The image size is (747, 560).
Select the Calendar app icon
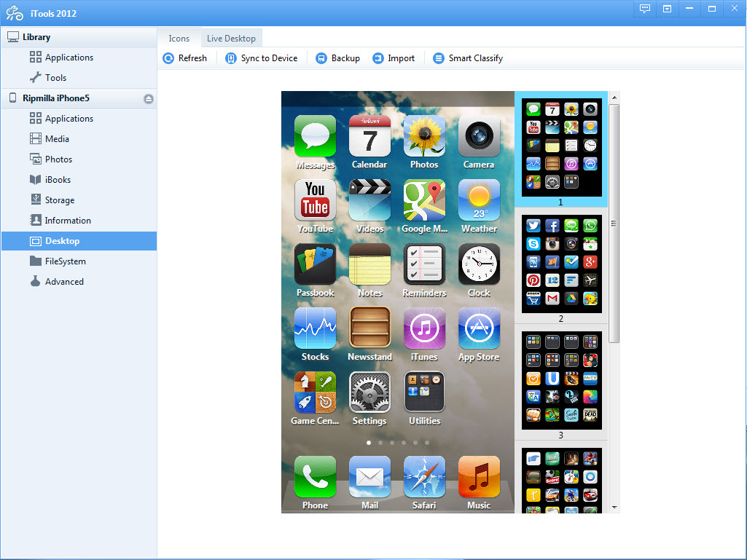(x=369, y=136)
